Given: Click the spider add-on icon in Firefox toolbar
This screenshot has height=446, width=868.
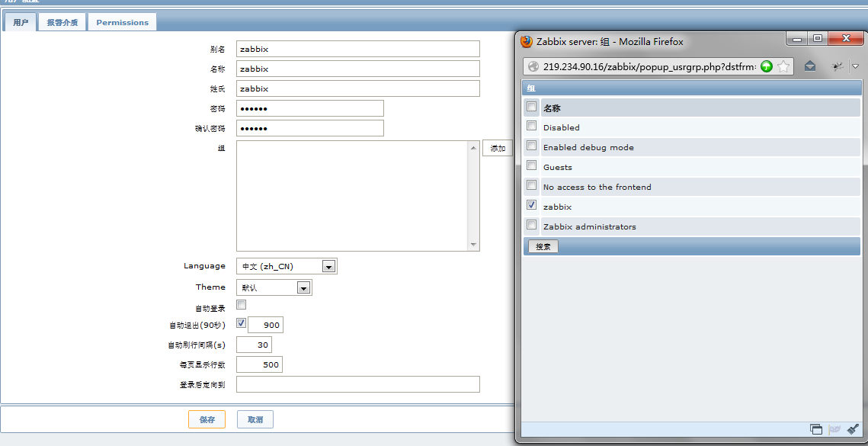Looking at the screenshot, I should tap(838, 66).
